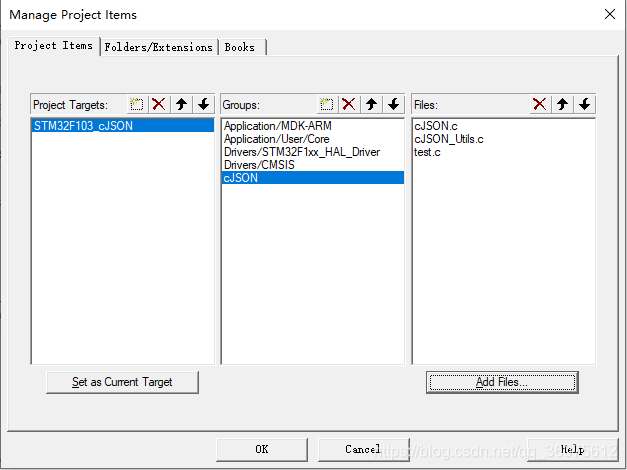The height and width of the screenshot is (470, 627).
Task: Close the Manage Project Items dialog
Action: click(x=610, y=14)
